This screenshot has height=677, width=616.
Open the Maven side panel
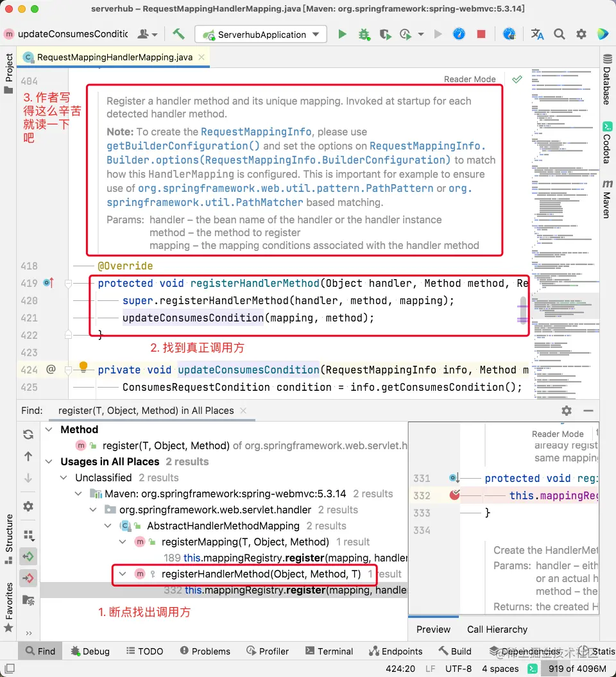pos(608,199)
